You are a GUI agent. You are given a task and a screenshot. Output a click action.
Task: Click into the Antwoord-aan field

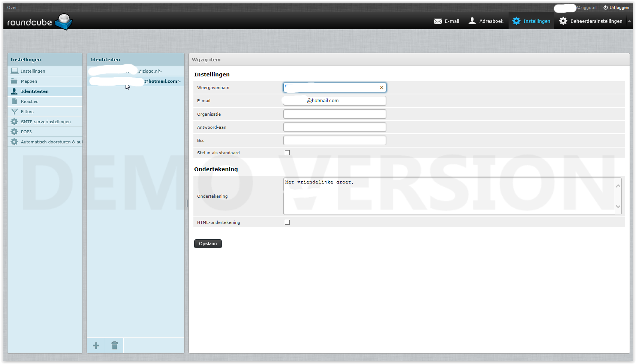335,127
